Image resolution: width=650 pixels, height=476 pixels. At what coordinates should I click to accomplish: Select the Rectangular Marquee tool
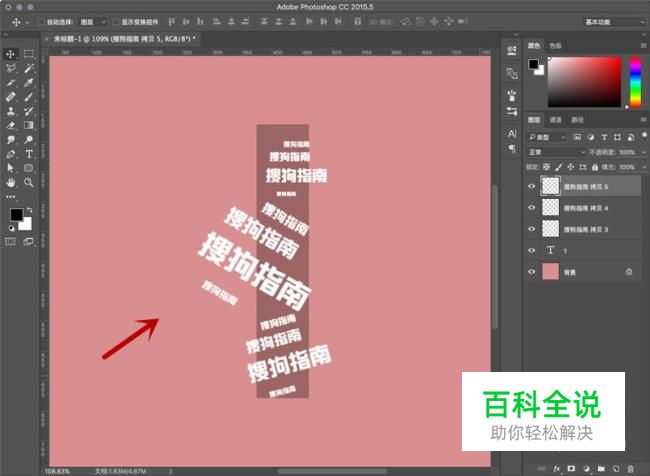(x=29, y=54)
